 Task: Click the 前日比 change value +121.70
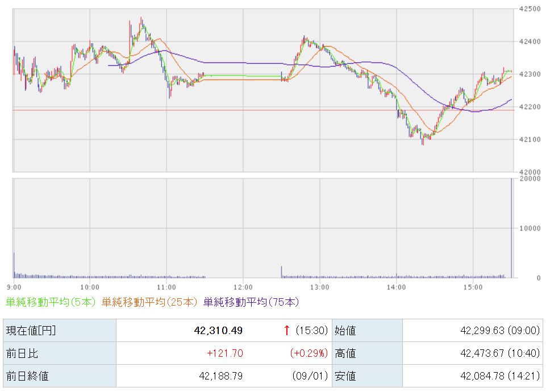225,353
